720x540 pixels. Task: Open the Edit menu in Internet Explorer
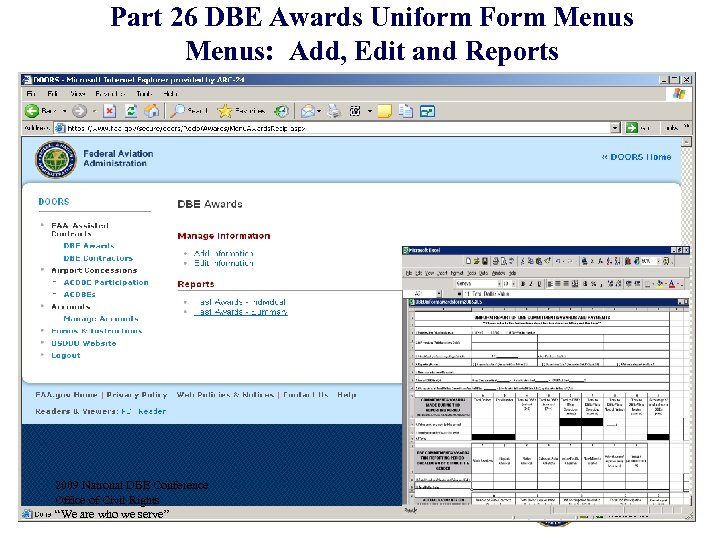(52, 94)
